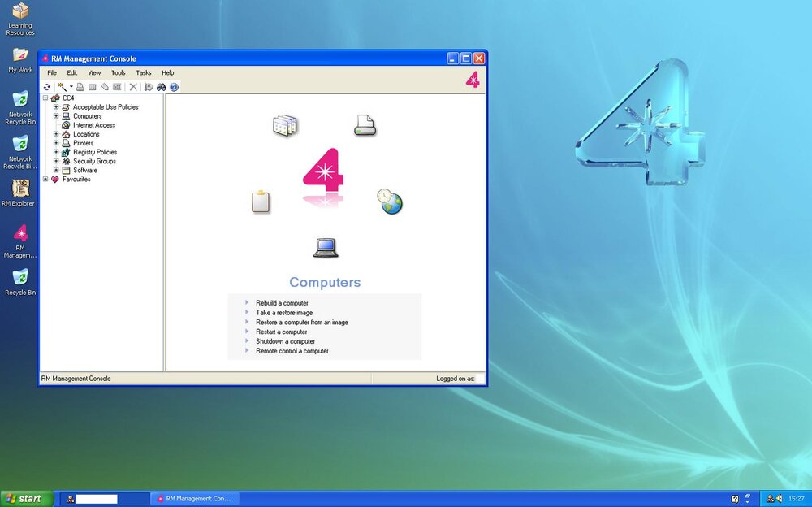Viewport: 812px width, 507px height.
Task: Click the large pink 4 logo in main pane
Action: point(323,171)
